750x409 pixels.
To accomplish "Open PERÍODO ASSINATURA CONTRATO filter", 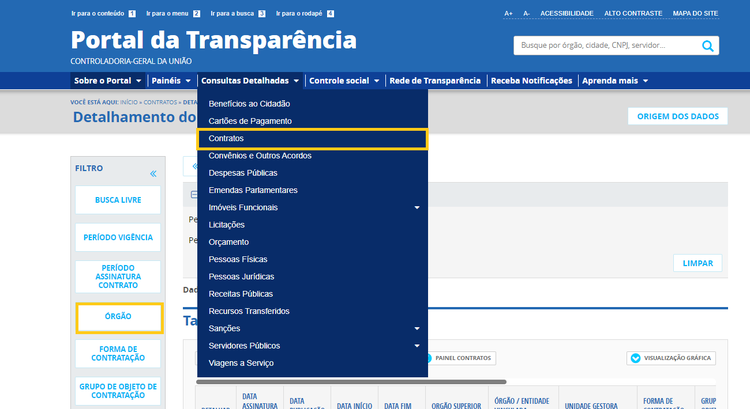I will [118, 276].
